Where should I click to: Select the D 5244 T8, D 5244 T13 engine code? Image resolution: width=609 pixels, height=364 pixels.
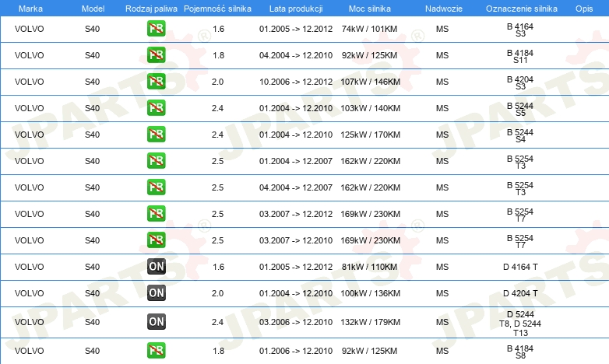tap(520, 324)
